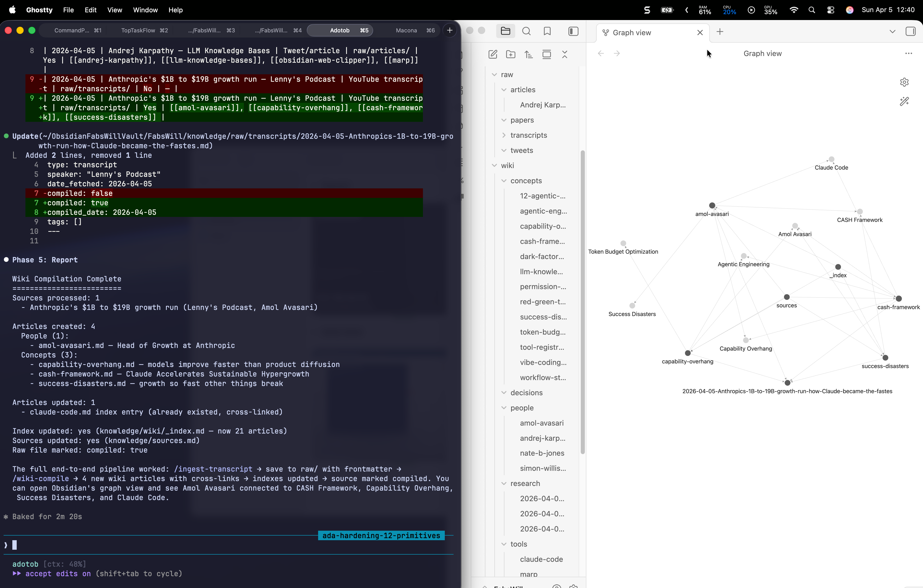Open Obsidian search with the magnifier icon

point(526,31)
